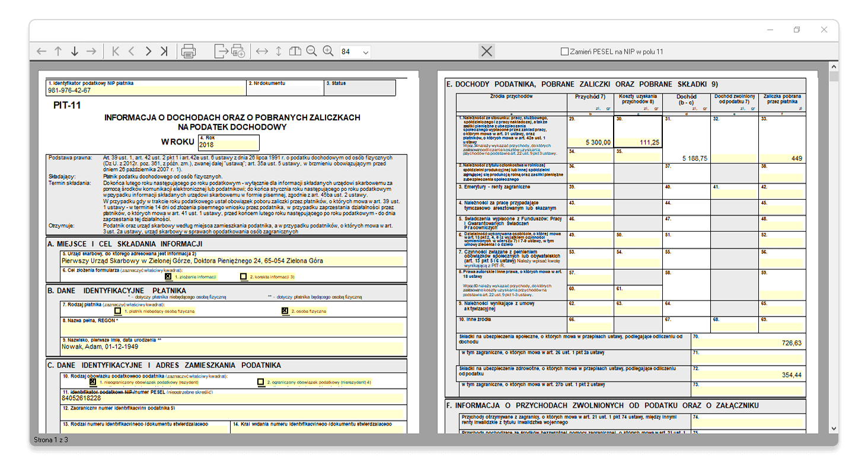Go to the previous page
The width and height of the screenshot is (868, 467).
[x=132, y=52]
